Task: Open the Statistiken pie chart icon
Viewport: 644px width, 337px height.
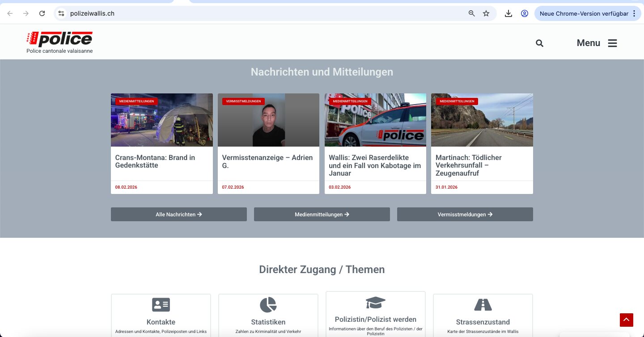Action: (x=268, y=305)
